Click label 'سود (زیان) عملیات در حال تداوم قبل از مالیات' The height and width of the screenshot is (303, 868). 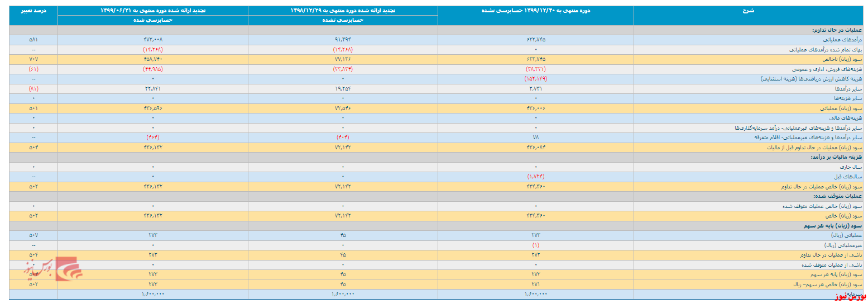[816, 147]
